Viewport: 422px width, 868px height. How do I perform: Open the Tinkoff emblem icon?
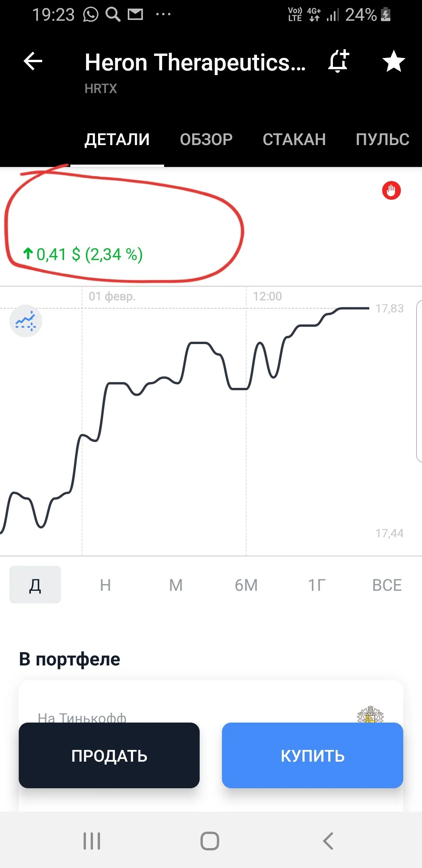370,714
